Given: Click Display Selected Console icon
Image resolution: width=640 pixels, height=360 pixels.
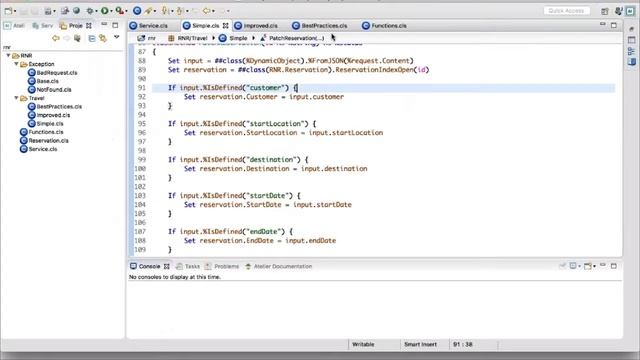Looking at the screenshot, I should coord(573,266).
